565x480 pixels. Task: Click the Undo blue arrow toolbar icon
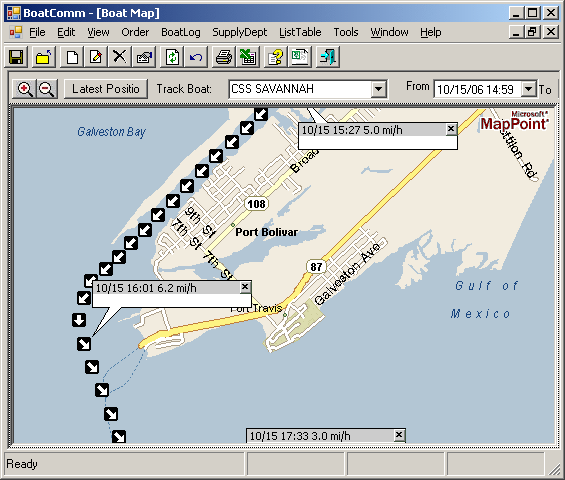pyautogui.click(x=196, y=57)
